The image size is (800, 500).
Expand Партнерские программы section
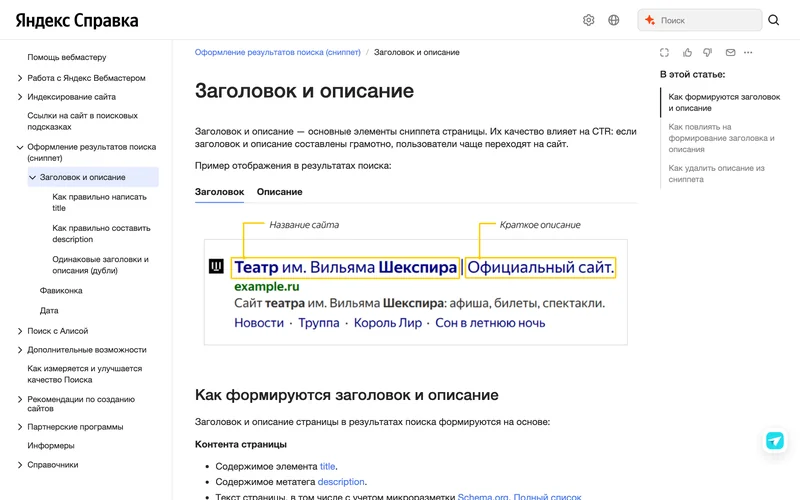(x=19, y=427)
